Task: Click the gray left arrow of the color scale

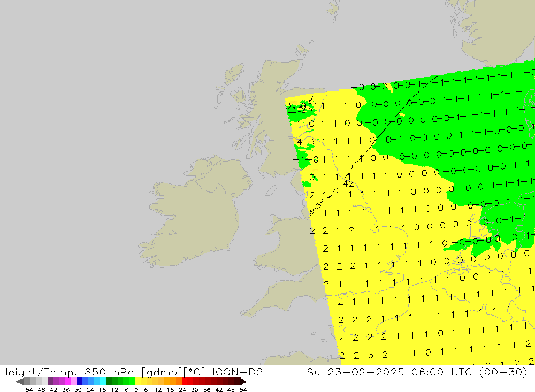Action: [19, 381]
